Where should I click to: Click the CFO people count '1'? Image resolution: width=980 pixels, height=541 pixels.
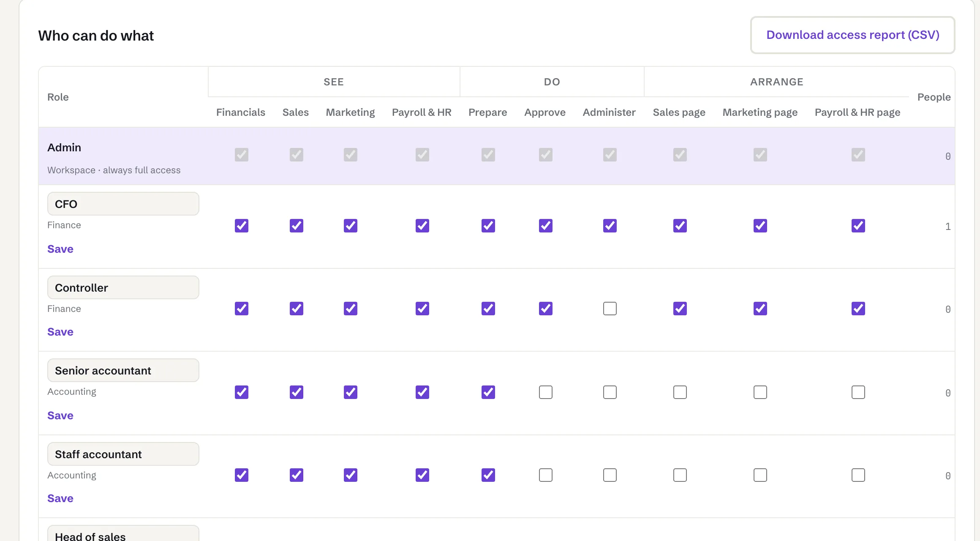pyautogui.click(x=948, y=227)
